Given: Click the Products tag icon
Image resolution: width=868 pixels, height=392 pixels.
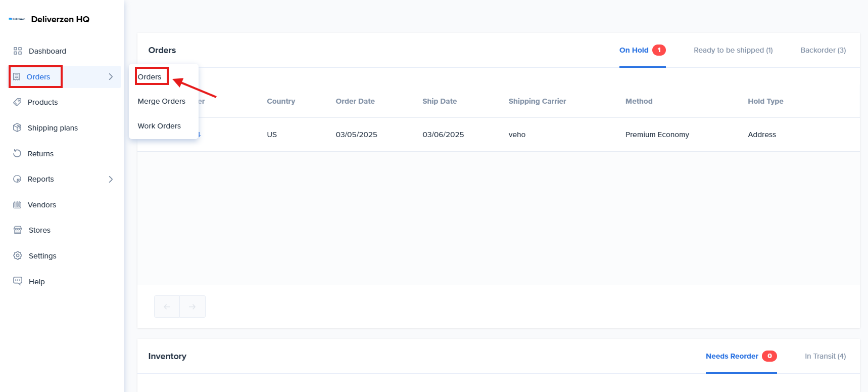Looking at the screenshot, I should point(17,102).
